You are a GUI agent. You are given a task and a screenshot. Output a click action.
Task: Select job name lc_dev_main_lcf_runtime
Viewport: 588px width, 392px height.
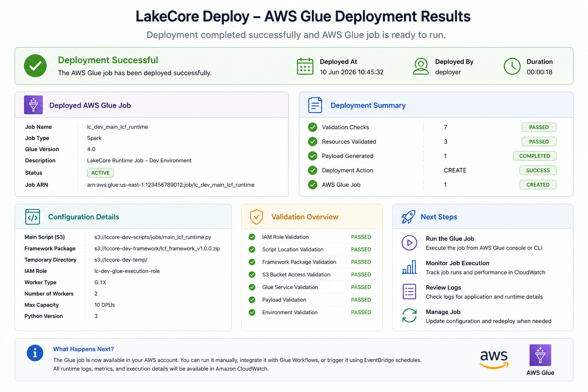118,127
